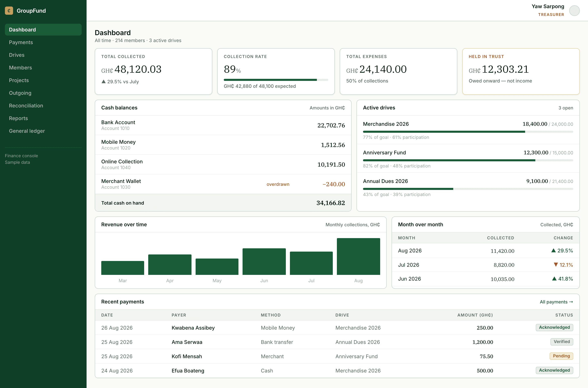Navigate to Projects in the sidebar
The image size is (588, 388).
coord(43,80)
